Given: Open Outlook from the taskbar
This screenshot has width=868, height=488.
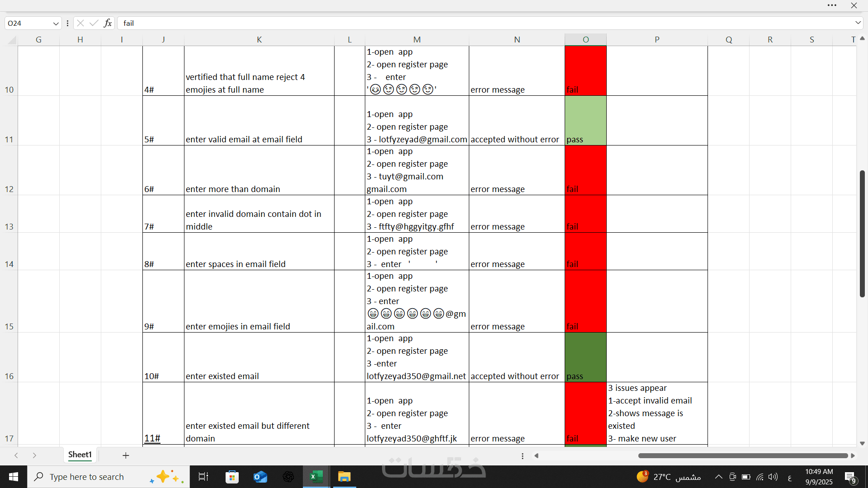Looking at the screenshot, I should pos(260,477).
